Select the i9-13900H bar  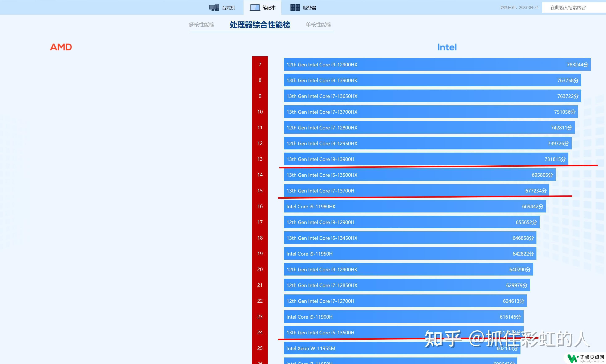pyautogui.click(x=426, y=159)
